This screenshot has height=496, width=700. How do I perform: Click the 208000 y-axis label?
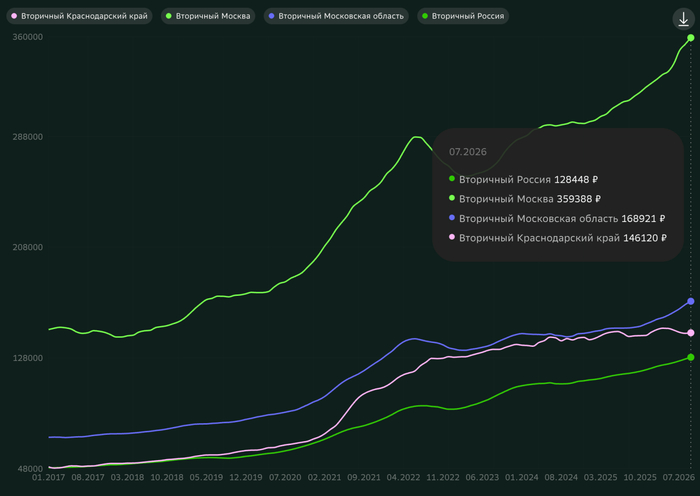[x=28, y=247]
